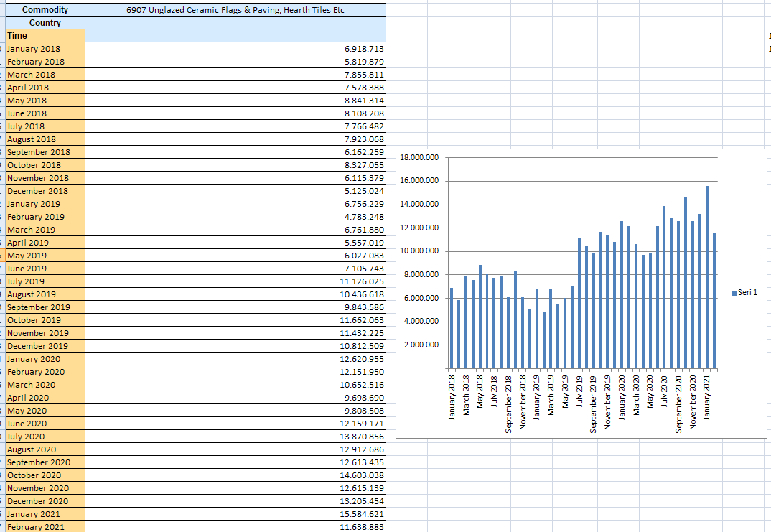Select value 8.108.208 cell
Screen dimensions: 771x532
235,113
